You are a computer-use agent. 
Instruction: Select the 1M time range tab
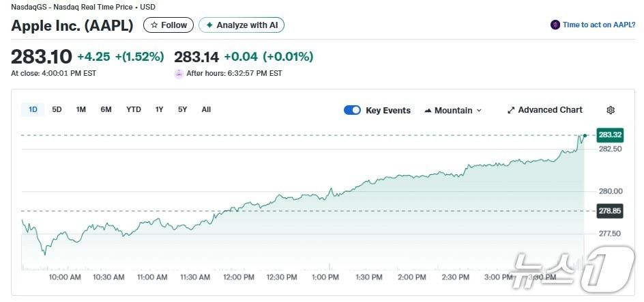click(x=80, y=109)
